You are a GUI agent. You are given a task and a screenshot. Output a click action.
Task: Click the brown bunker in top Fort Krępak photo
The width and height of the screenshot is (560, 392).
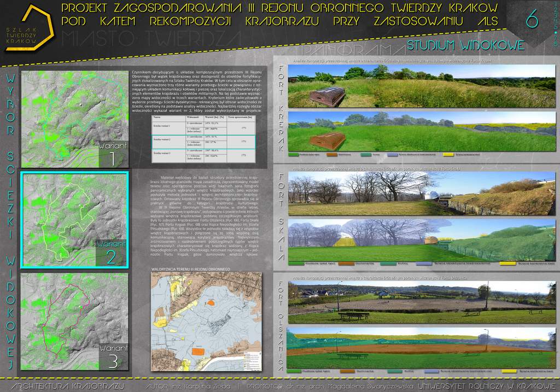coord(326,96)
